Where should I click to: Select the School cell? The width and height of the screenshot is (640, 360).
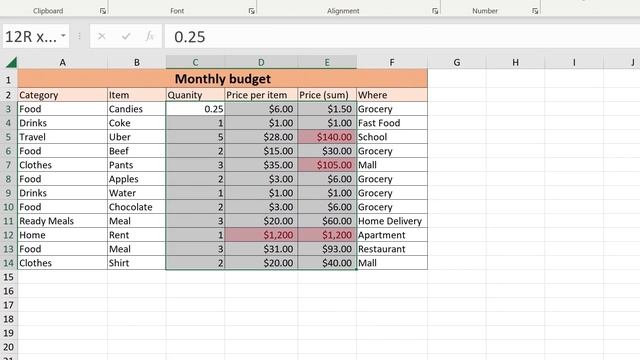click(x=392, y=137)
